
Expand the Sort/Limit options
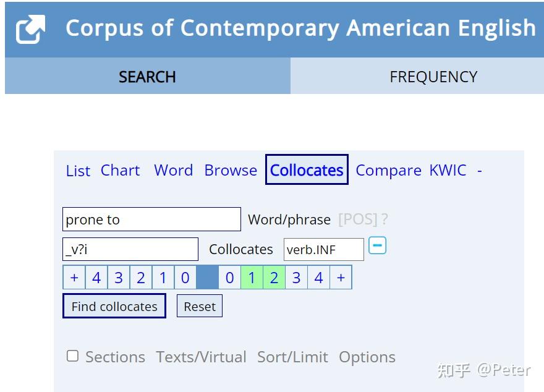coord(292,357)
